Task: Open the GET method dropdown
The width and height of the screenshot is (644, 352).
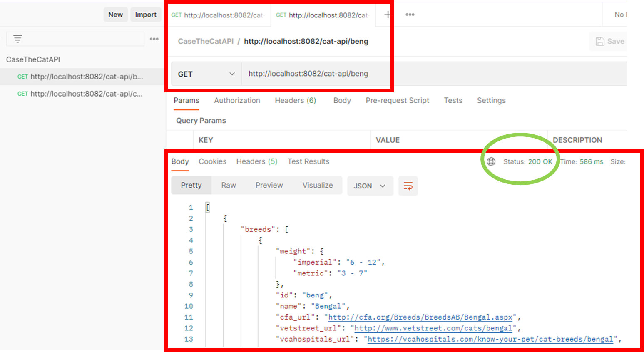Action: click(206, 74)
